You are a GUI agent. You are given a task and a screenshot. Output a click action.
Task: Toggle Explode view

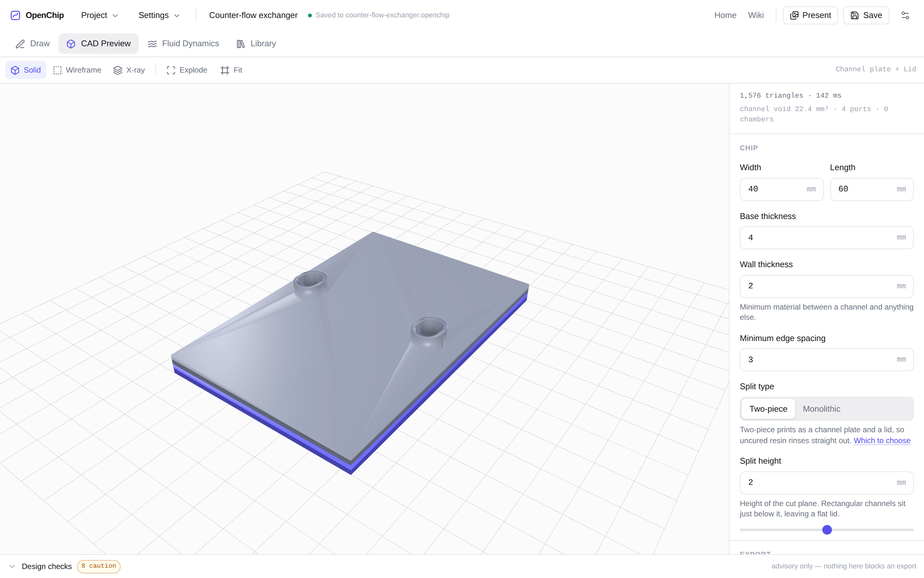[187, 70]
